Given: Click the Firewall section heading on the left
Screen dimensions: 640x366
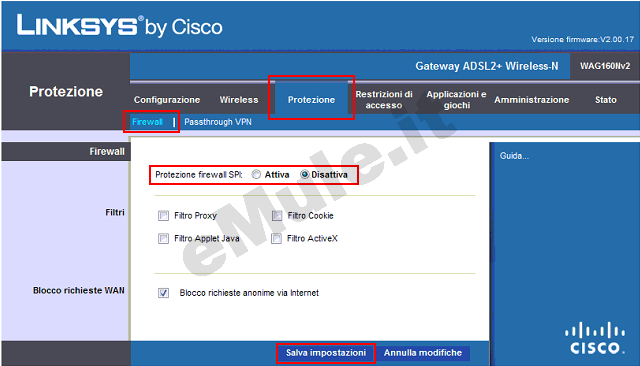Looking at the screenshot, I should 107,151.
